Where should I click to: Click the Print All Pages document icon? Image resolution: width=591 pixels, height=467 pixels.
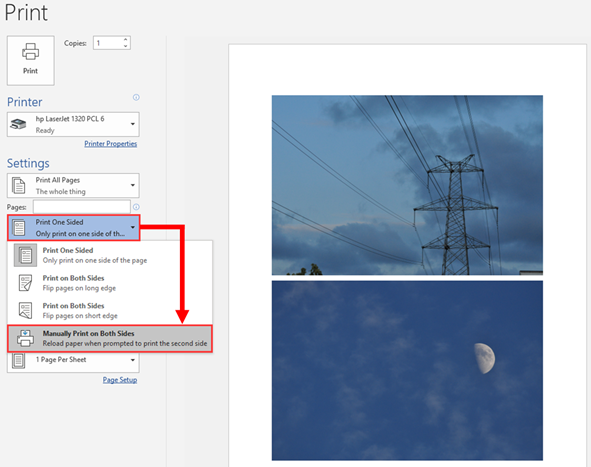[18, 185]
